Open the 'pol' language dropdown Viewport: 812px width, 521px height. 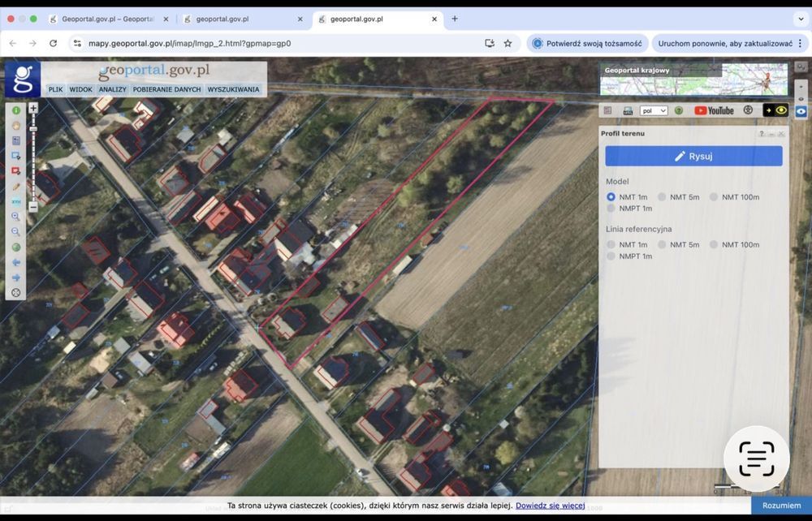point(653,110)
